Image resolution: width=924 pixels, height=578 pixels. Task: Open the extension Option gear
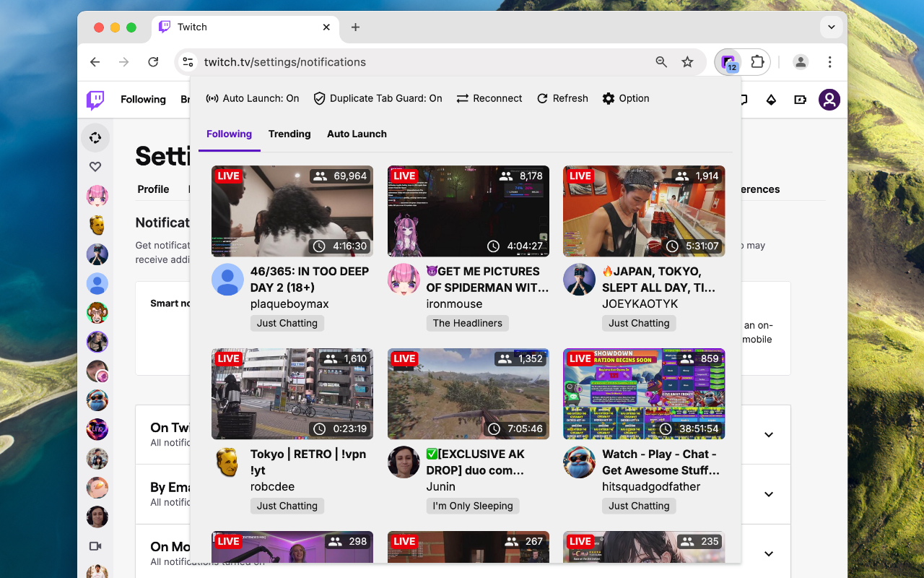(625, 98)
